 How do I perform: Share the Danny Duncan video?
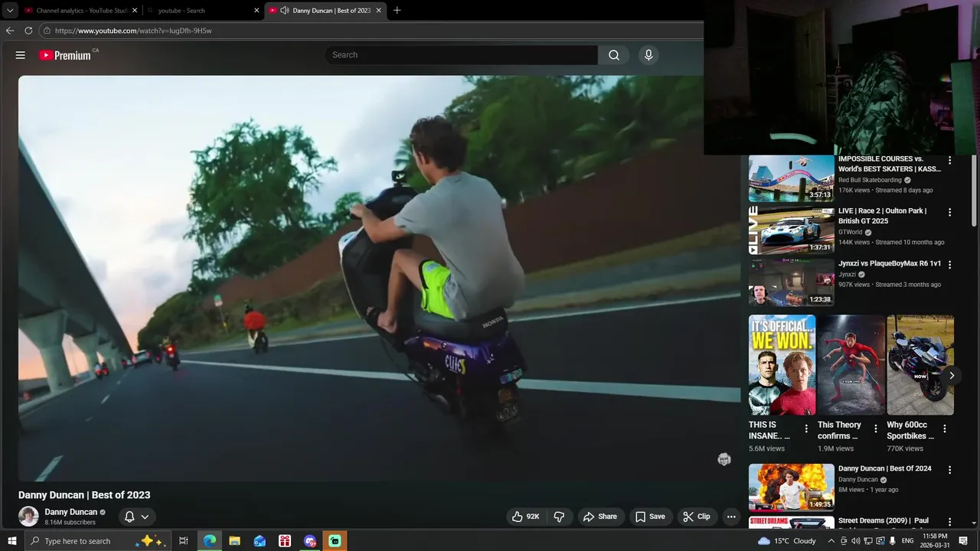point(600,517)
